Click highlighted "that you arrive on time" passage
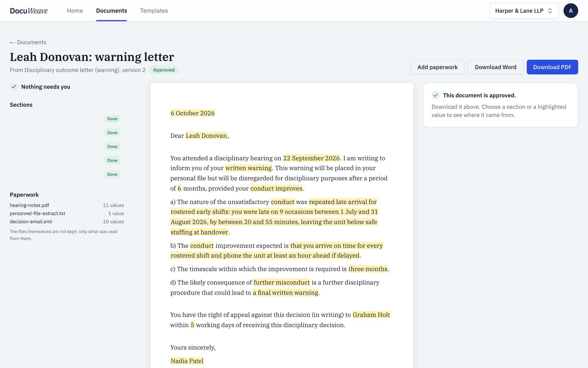The width and height of the screenshot is (588, 368). [277, 250]
